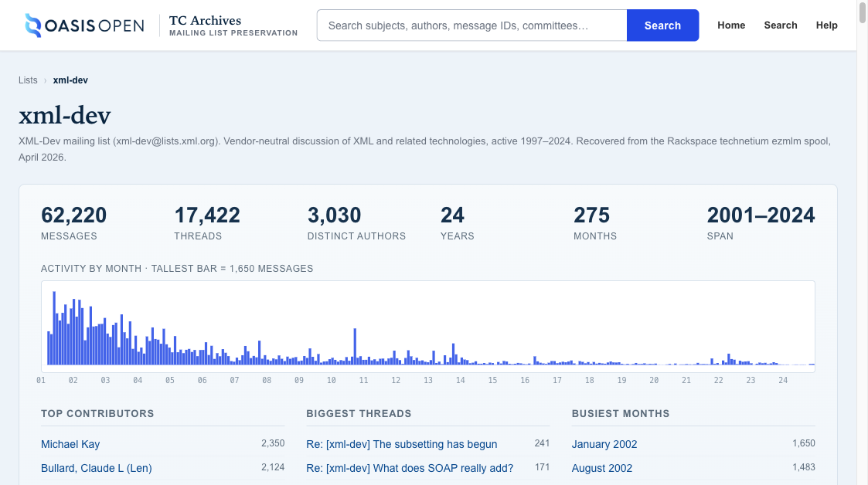Click the '2,350' count beside Michael Kay
This screenshot has width=868, height=485.
coord(273,443)
